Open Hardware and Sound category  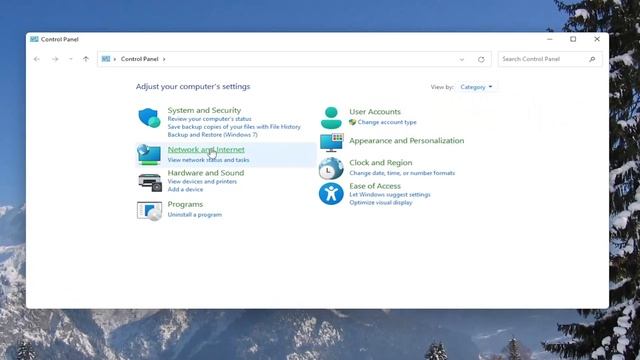point(206,173)
